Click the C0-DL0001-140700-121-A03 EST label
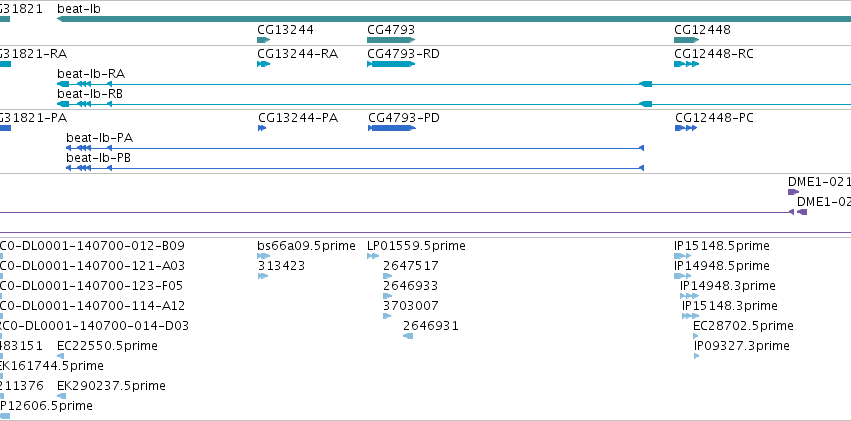 point(92,266)
